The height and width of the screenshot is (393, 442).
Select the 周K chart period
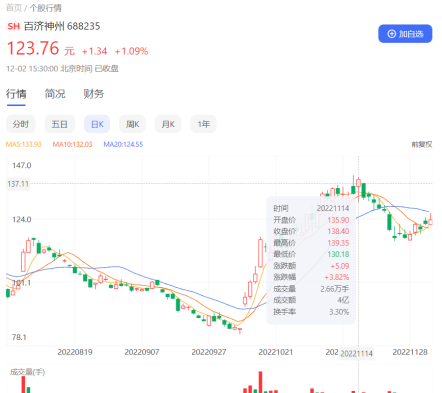(x=132, y=124)
